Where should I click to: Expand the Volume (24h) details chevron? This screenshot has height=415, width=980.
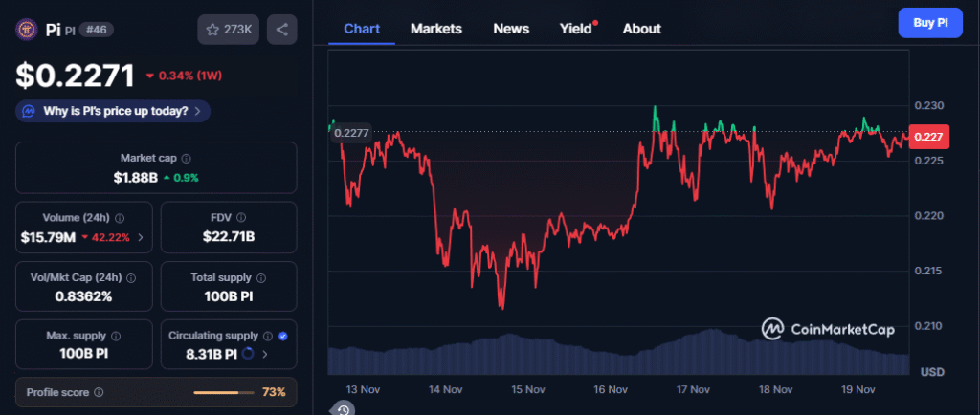tap(141, 237)
